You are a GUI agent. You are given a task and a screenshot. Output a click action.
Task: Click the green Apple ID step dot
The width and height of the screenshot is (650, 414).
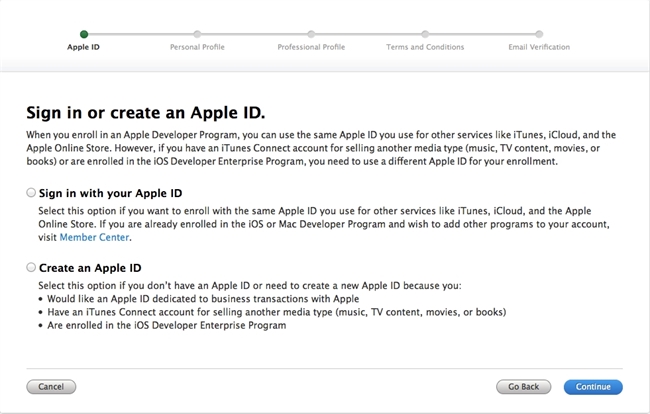point(83,33)
